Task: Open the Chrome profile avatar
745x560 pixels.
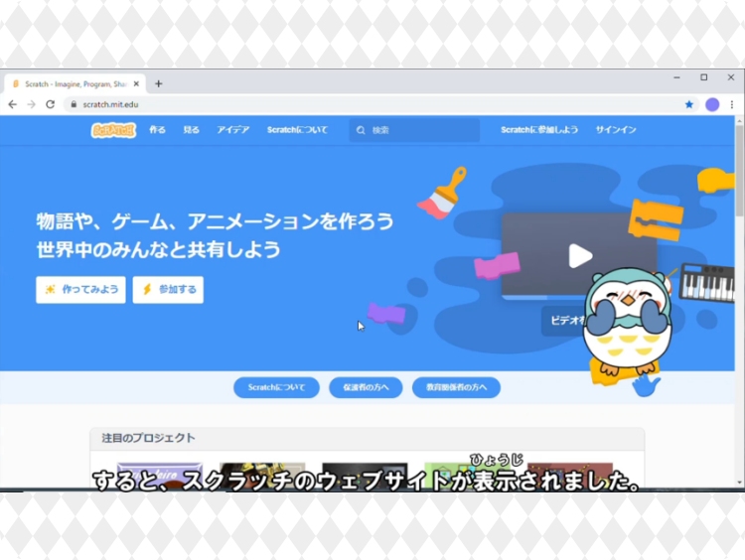Action: tap(712, 104)
